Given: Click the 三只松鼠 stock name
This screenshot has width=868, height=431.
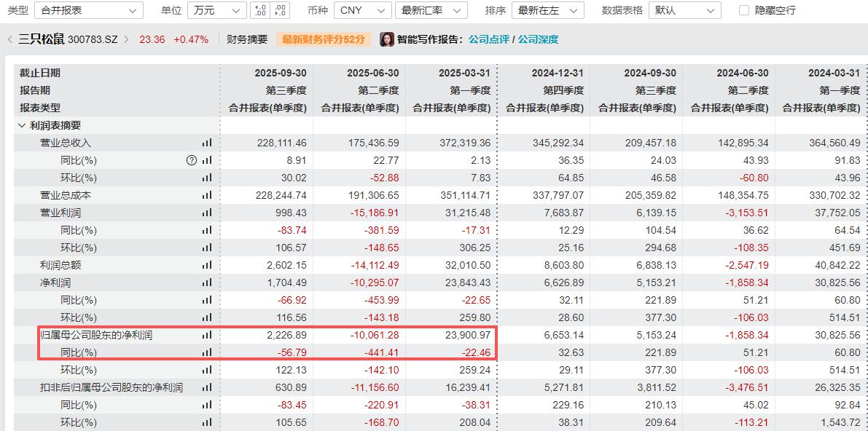Looking at the screenshot, I should pos(42,39).
